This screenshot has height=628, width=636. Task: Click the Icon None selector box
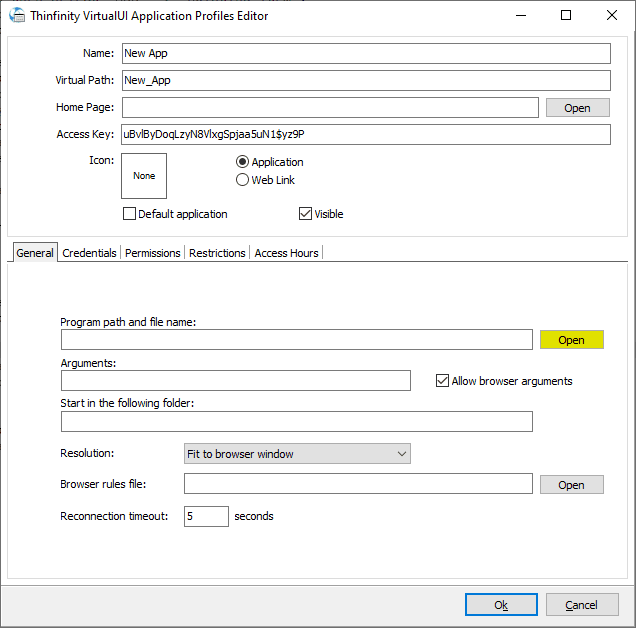tap(144, 176)
